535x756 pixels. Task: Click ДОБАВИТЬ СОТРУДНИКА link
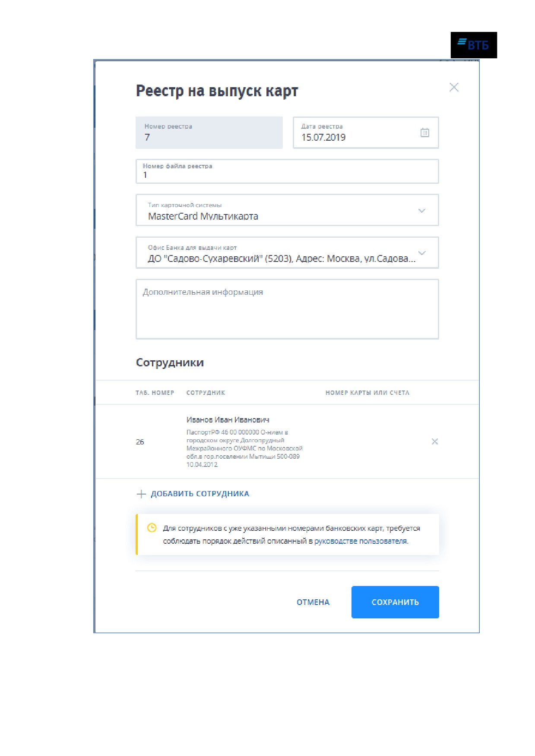[x=200, y=494]
